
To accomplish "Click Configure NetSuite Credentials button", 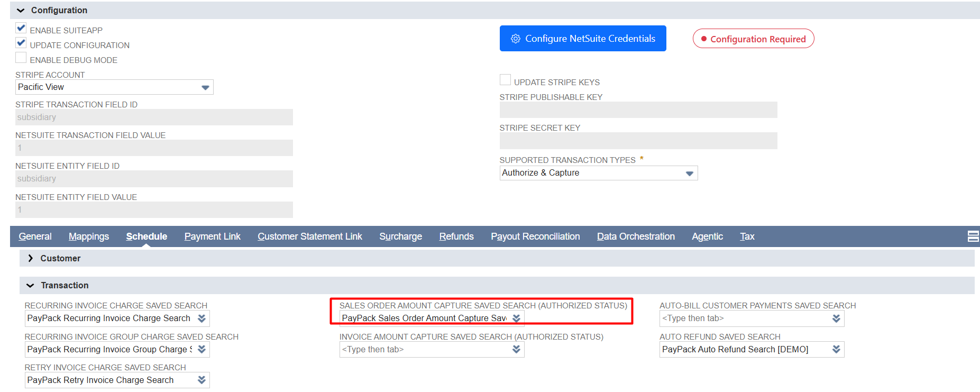I will tap(583, 39).
